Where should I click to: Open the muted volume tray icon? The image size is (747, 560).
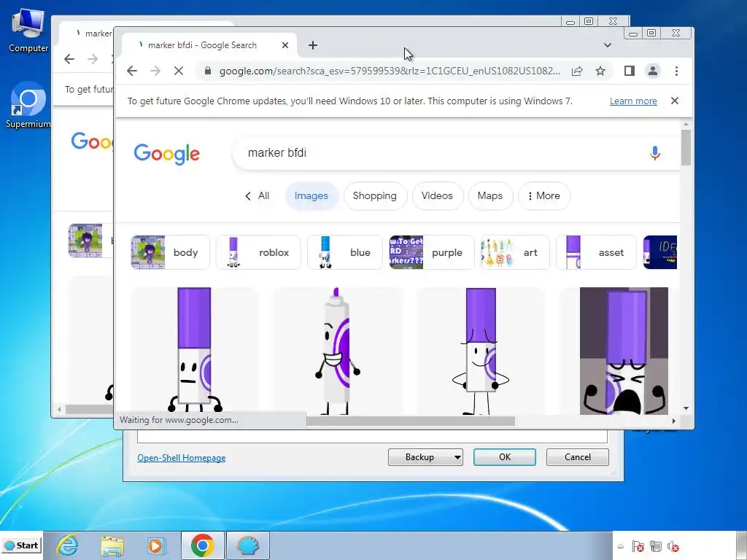point(673,546)
